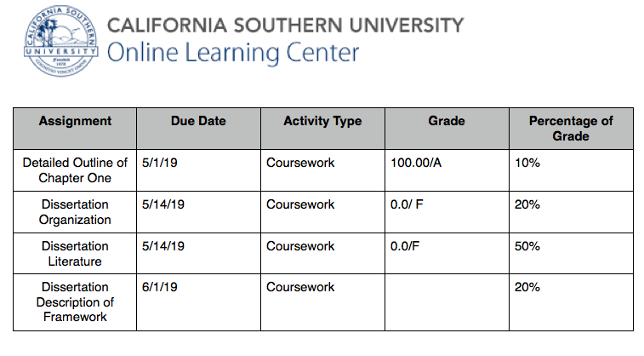Select the Activity Type column header
The height and width of the screenshot is (356, 644).
coord(322,121)
